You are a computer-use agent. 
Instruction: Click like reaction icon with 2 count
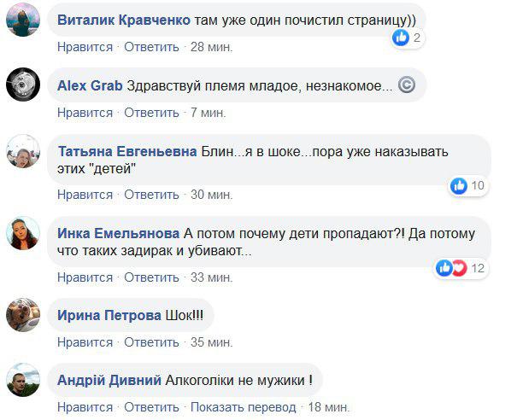point(401,38)
